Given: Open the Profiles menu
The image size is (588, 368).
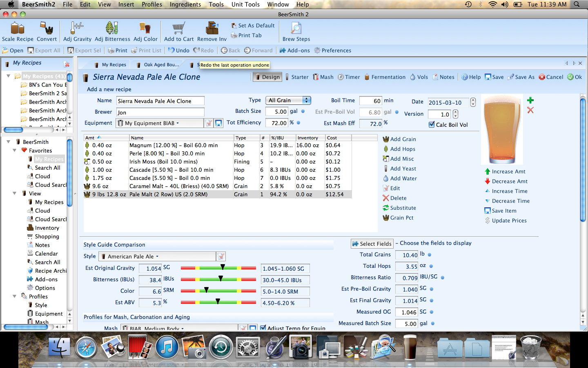Looking at the screenshot, I should click(152, 4).
